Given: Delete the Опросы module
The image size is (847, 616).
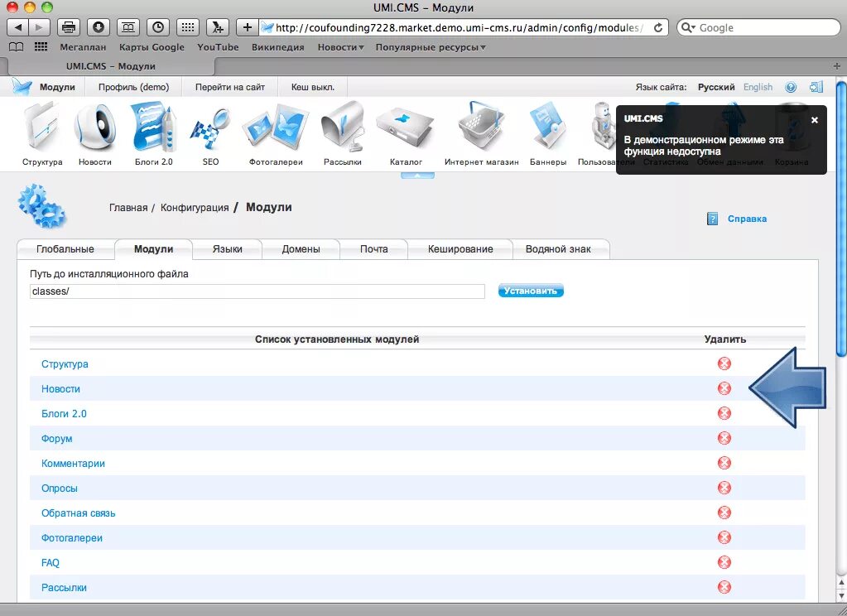Looking at the screenshot, I should (724, 488).
